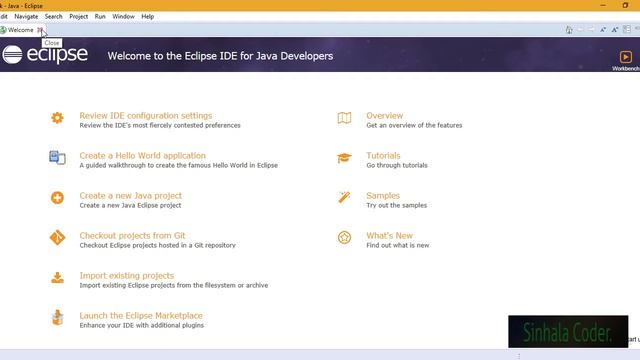The image size is (640, 360).
Task: Click the Tutorials graduation cap icon
Action: click(344, 158)
